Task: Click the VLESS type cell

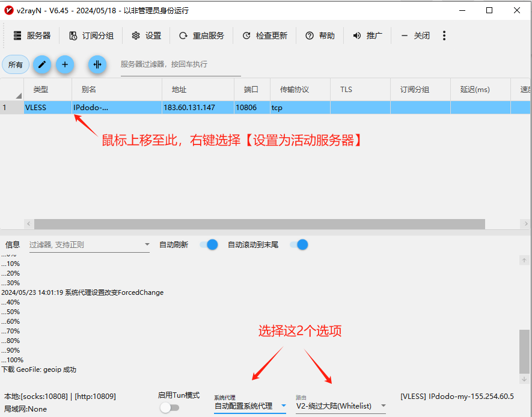Action: coord(48,108)
